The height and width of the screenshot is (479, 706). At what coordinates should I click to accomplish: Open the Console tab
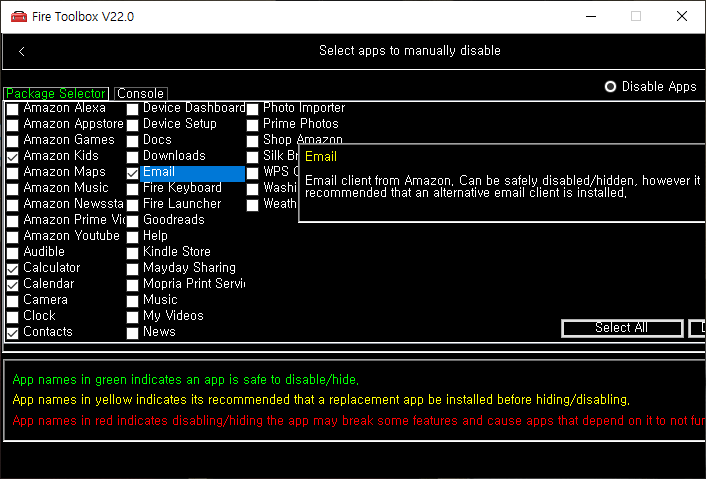click(x=140, y=93)
